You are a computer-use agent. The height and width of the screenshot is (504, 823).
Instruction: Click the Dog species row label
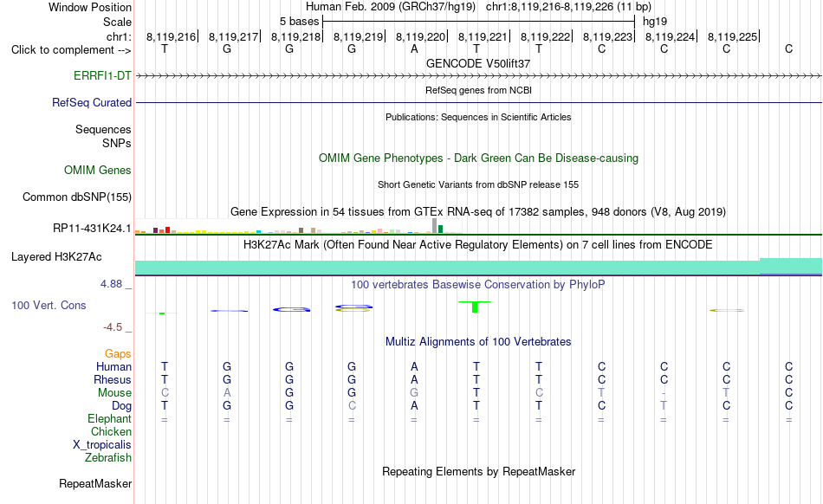[121, 405]
